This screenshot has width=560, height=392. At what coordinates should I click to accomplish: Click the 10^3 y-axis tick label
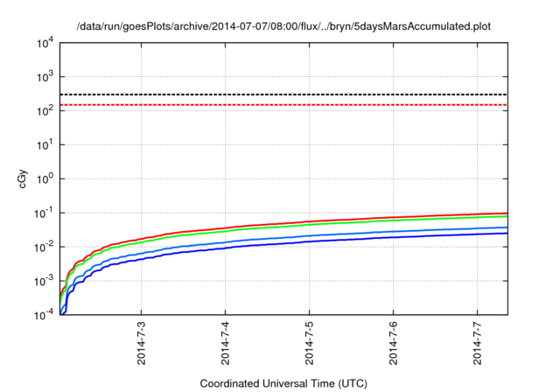[x=45, y=76]
